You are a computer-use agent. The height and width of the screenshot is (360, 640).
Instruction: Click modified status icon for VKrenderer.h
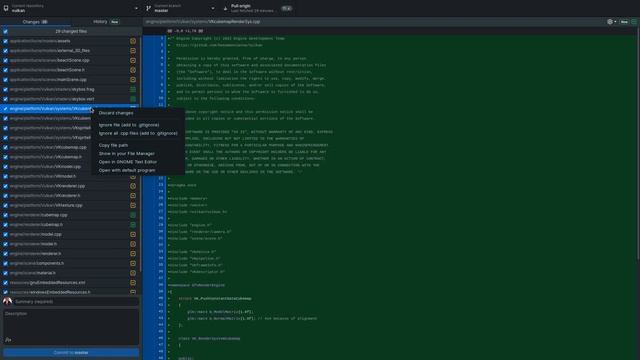[x=133, y=196]
